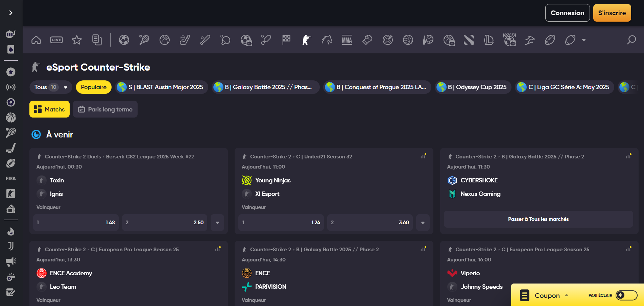Open the flame hot events sidebar icon
Image resolution: width=644 pixels, height=306 pixels.
tap(11, 231)
